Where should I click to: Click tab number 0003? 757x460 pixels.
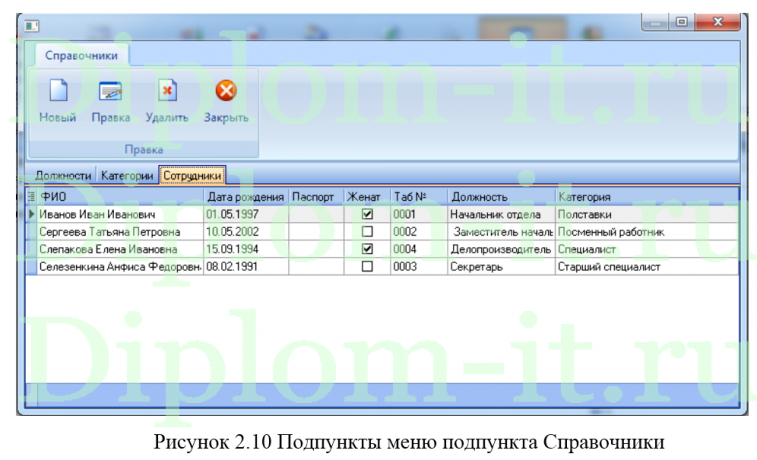coord(419,266)
